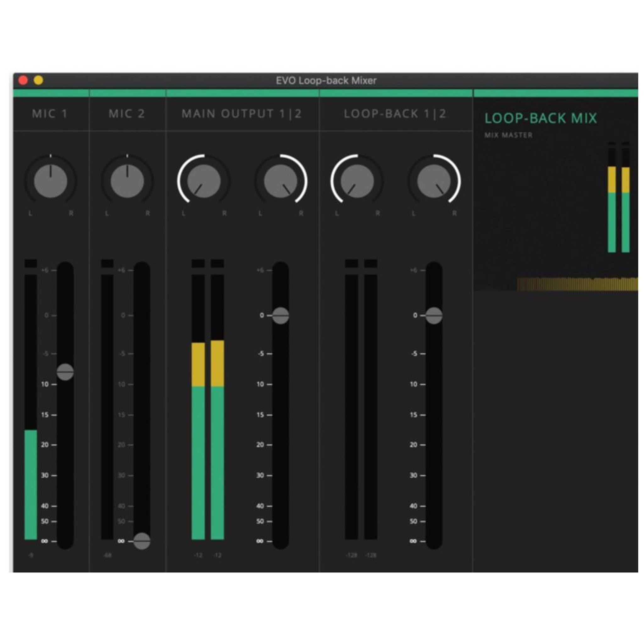The height and width of the screenshot is (644, 644).
Task: Click the yellow waveform history strip
Action: pyautogui.click(x=577, y=284)
